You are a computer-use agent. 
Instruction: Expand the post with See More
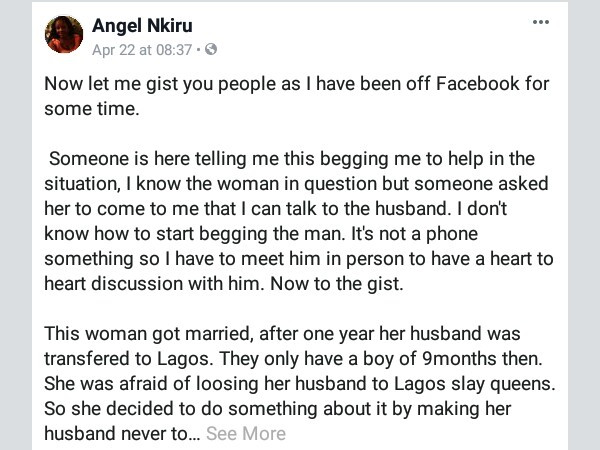pyautogui.click(x=246, y=434)
